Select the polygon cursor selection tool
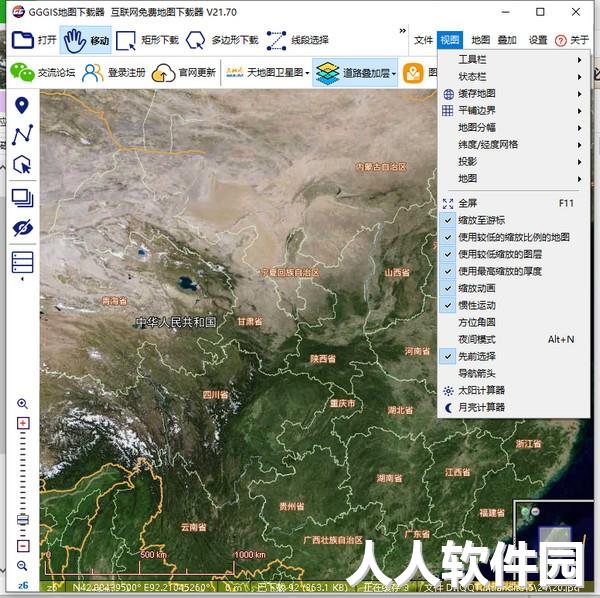 coord(22,165)
